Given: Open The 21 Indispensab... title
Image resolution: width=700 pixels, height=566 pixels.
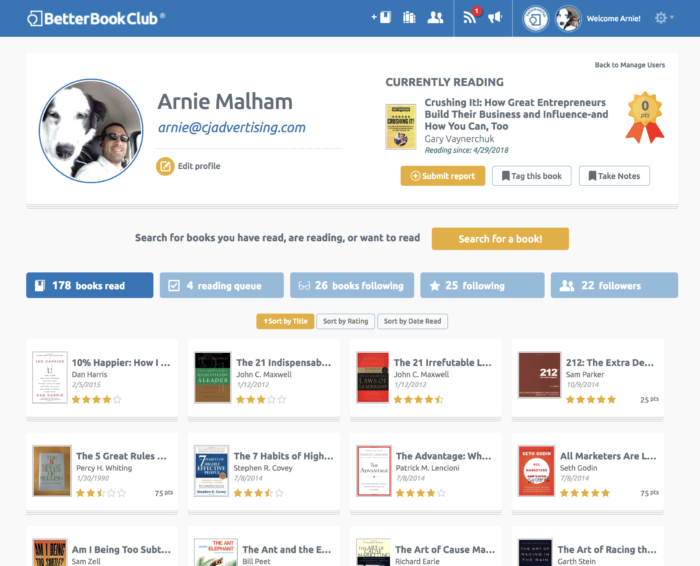Looking at the screenshot, I should [283, 362].
